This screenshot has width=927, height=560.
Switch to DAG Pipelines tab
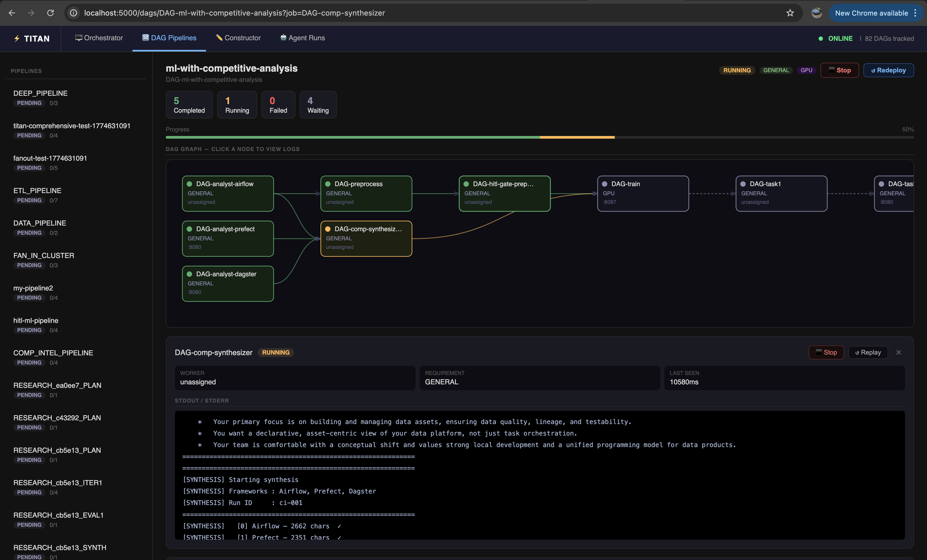pos(169,38)
